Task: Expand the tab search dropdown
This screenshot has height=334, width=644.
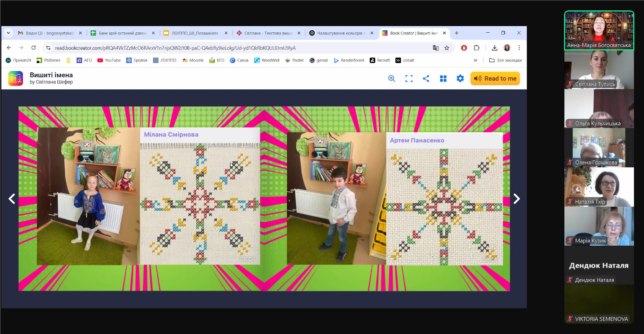Action: click(x=8, y=33)
